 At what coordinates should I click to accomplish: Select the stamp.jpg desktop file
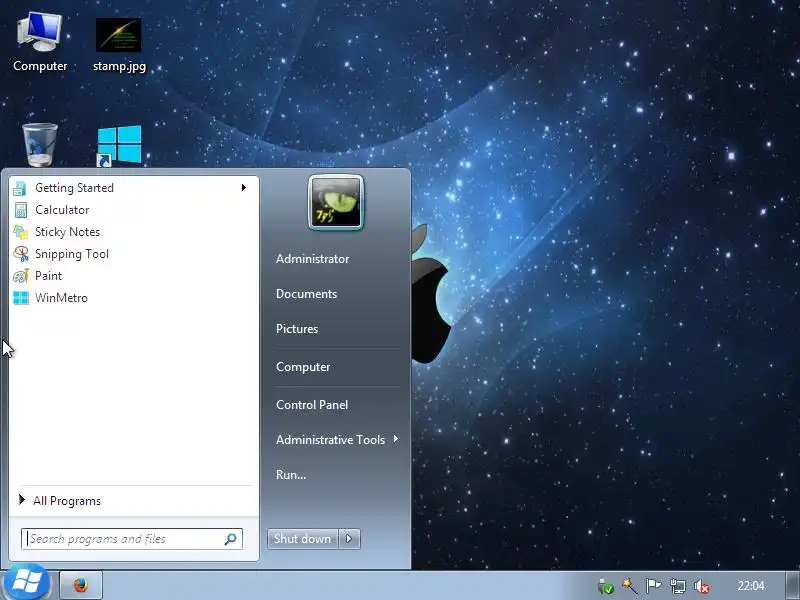tap(119, 45)
